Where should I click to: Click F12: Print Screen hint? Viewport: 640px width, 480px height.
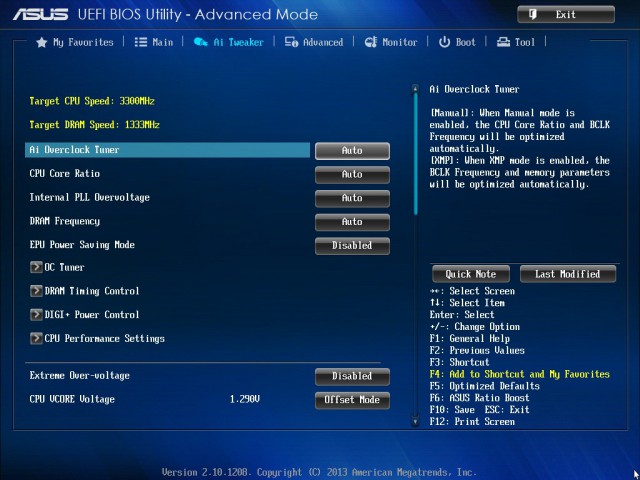coord(472,421)
